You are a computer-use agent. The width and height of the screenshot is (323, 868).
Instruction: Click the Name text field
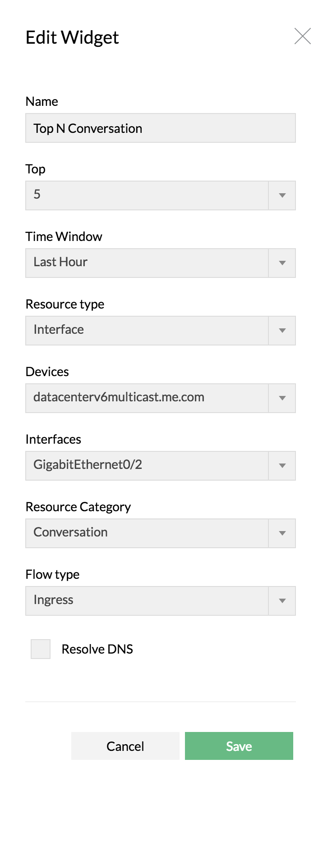[160, 128]
